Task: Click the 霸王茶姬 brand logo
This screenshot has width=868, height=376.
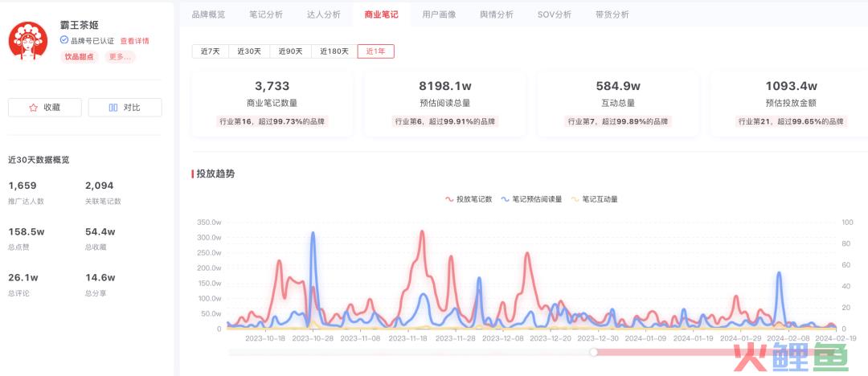Action: (28, 40)
